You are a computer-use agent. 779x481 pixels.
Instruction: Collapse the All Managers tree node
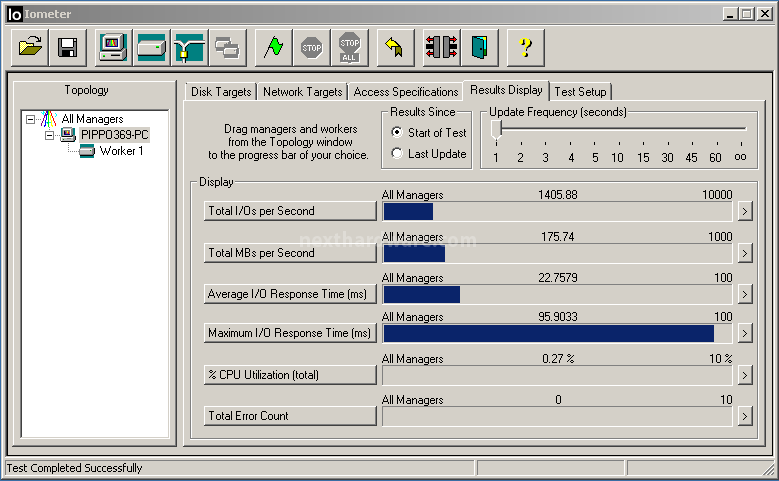point(30,119)
